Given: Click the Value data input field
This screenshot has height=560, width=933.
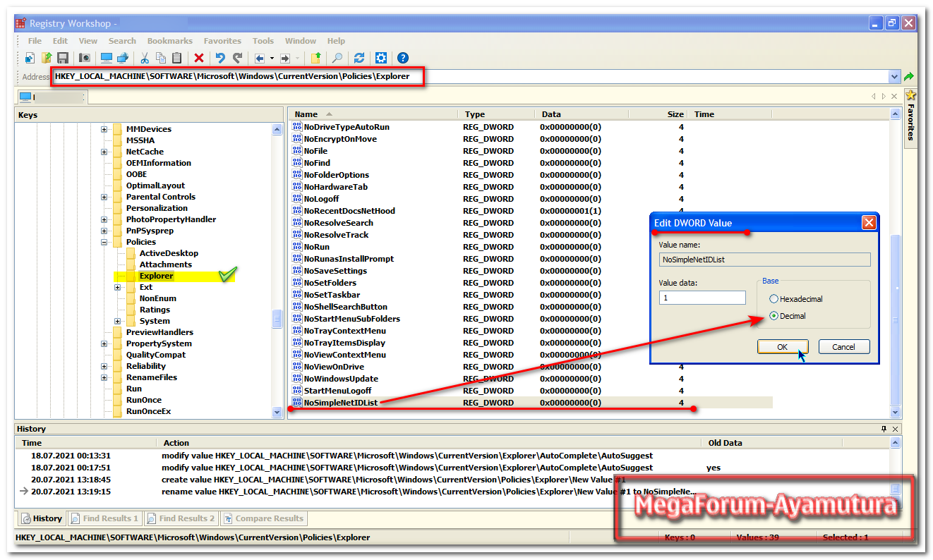Looking at the screenshot, I should [702, 298].
